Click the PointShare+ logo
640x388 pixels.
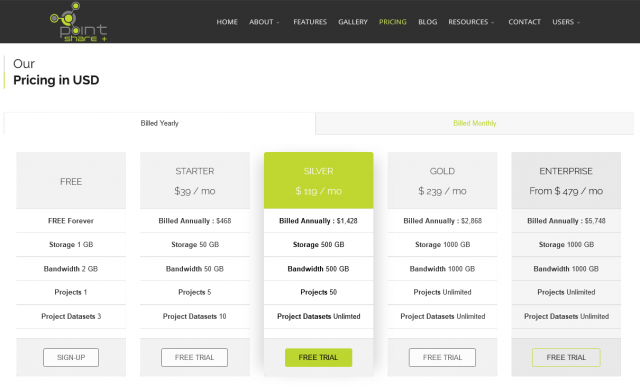pyautogui.click(x=78, y=22)
